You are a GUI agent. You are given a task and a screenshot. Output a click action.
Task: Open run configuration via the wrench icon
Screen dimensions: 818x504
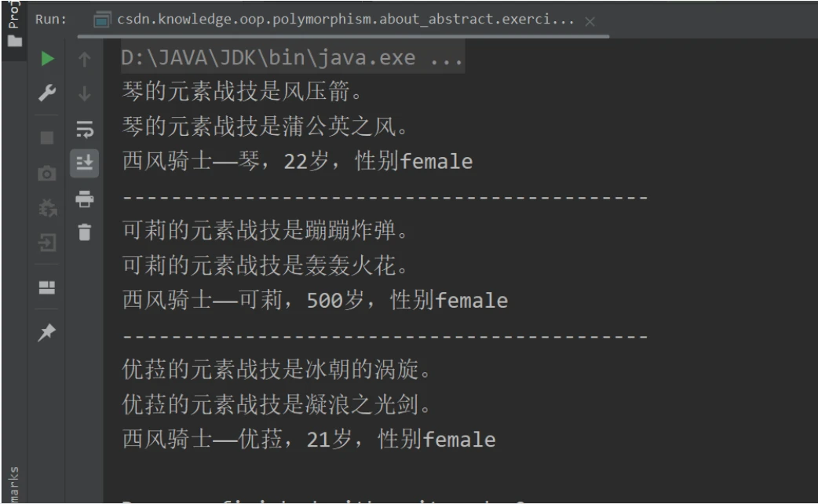click(48, 93)
